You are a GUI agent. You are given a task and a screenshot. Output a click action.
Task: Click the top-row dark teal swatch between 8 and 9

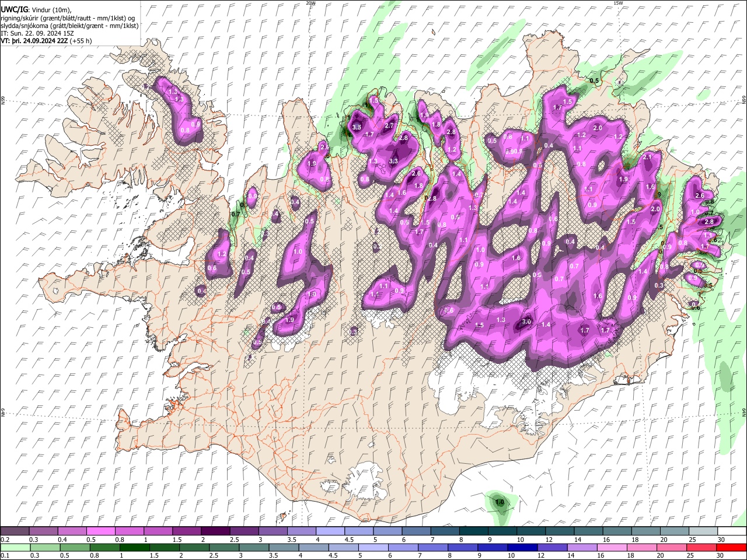pyautogui.click(x=474, y=531)
